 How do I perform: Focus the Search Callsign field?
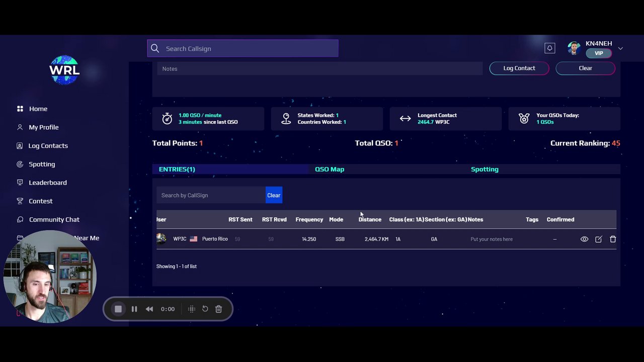(x=243, y=48)
